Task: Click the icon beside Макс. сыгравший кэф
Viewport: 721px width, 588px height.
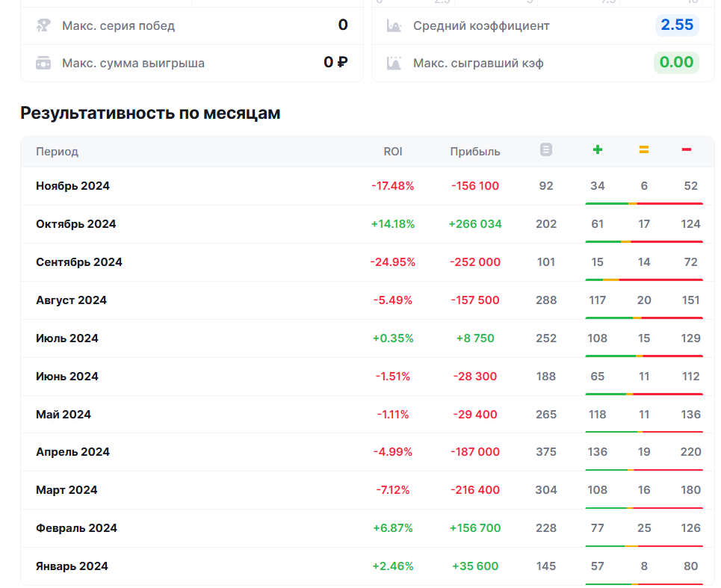Action: (x=394, y=63)
